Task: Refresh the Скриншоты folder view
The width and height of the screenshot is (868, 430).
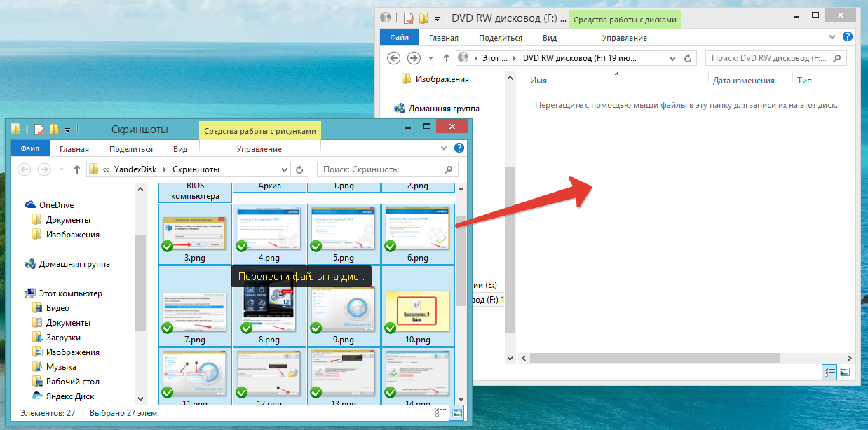Action: click(x=300, y=169)
